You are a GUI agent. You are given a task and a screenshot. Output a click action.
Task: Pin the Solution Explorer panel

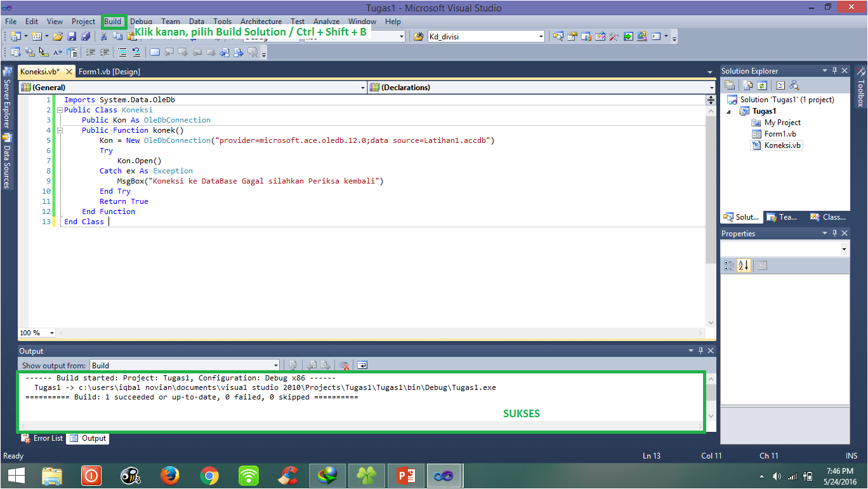click(834, 70)
